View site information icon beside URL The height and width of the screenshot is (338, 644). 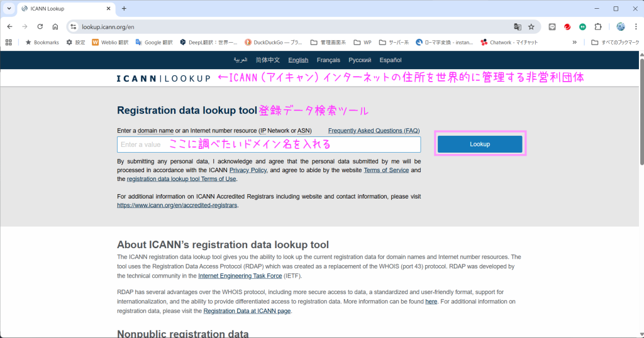[73, 27]
